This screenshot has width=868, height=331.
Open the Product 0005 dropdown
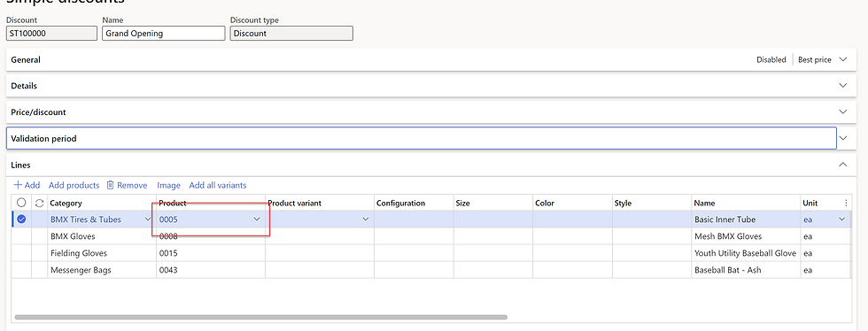coord(257,219)
